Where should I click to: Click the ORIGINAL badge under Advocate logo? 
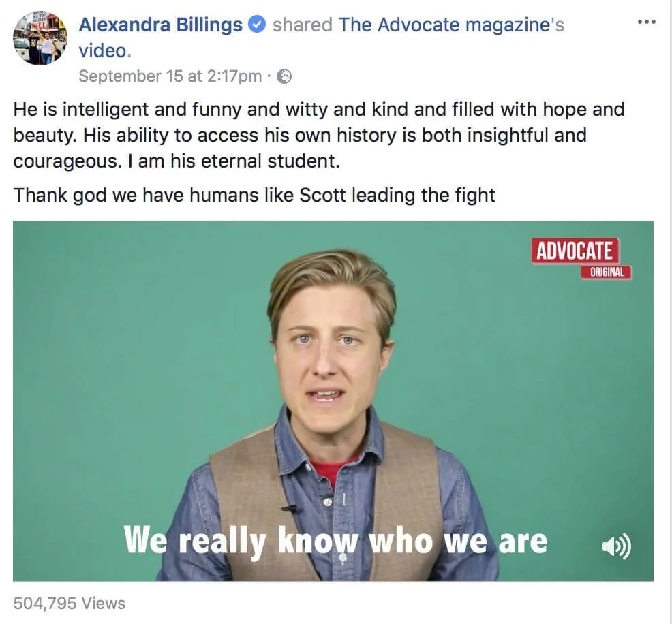point(606,272)
